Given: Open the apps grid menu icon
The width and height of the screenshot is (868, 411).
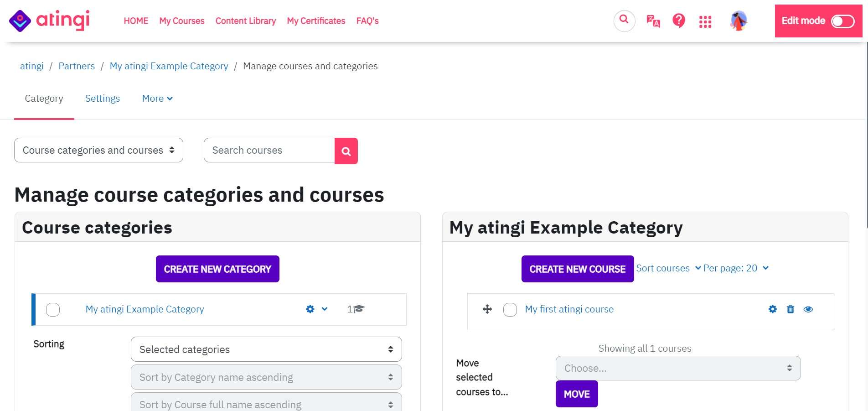Looking at the screenshot, I should tap(705, 21).
